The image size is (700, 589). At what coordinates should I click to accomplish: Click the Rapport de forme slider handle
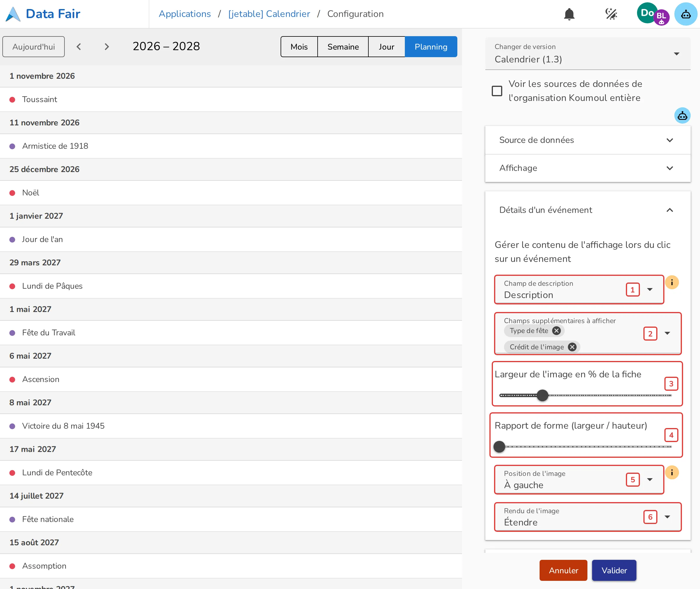click(x=499, y=447)
